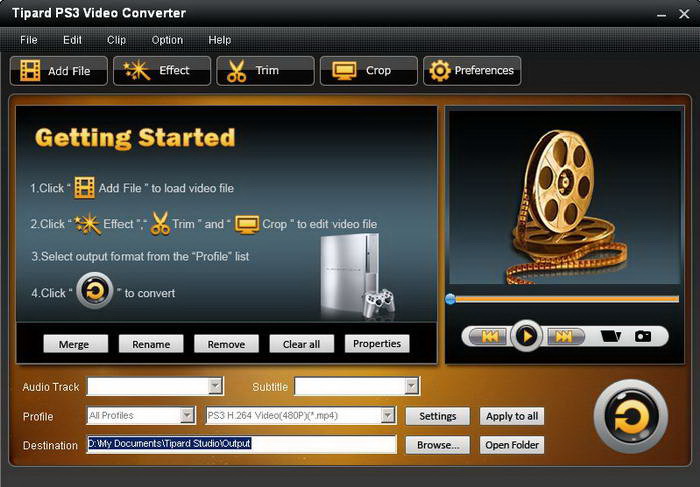Open the Edit menu
This screenshot has width=700, height=487.
[x=72, y=40]
